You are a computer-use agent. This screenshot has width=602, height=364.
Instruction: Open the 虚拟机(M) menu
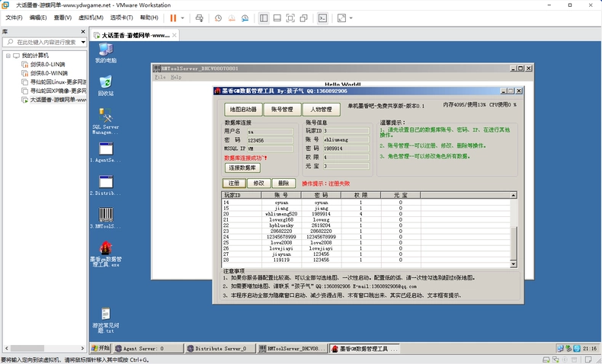[91, 18]
